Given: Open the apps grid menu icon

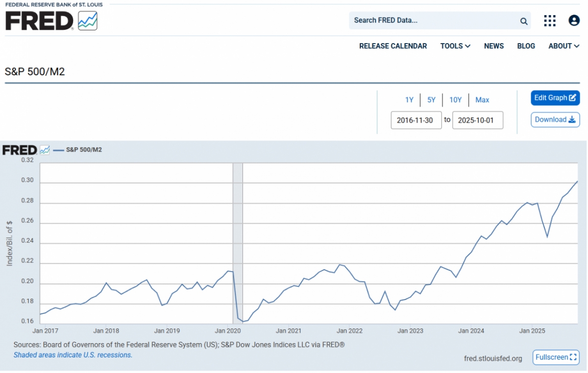Looking at the screenshot, I should 550,21.
